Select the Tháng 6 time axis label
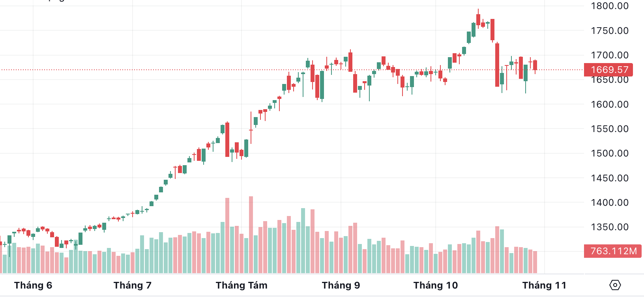This screenshot has height=298, width=644. point(33,285)
